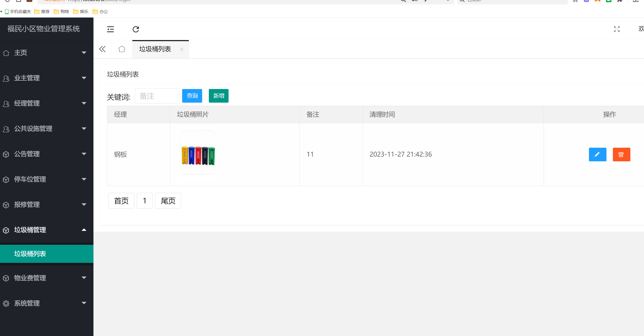Click the home icon in breadcrumb bar
This screenshot has width=644, height=336.
[x=122, y=49]
